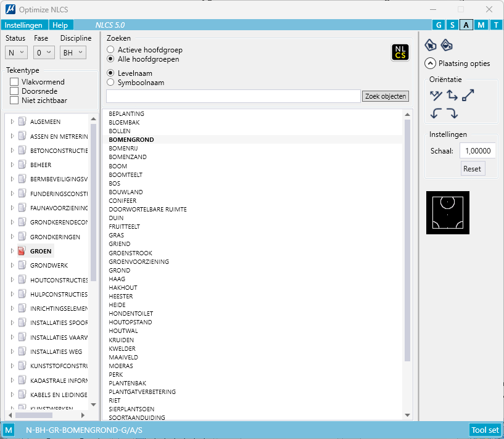Collapse the Plaatsing opties section
504x439 pixels.
tap(430, 64)
